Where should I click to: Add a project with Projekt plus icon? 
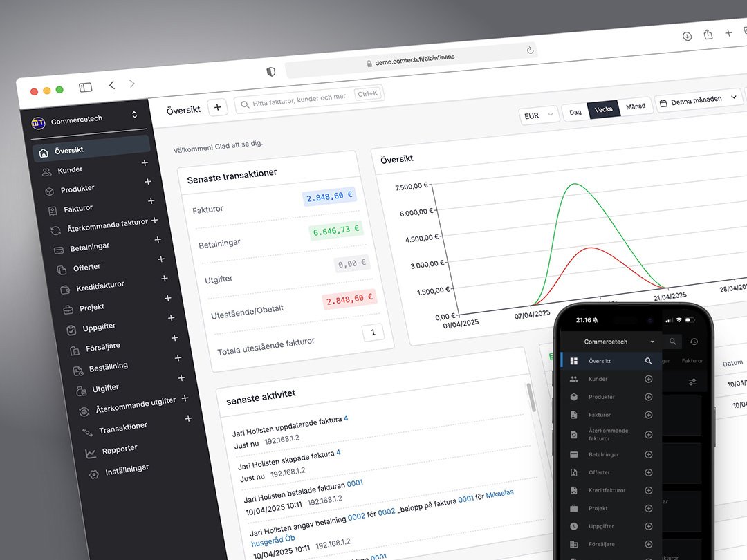tap(167, 298)
